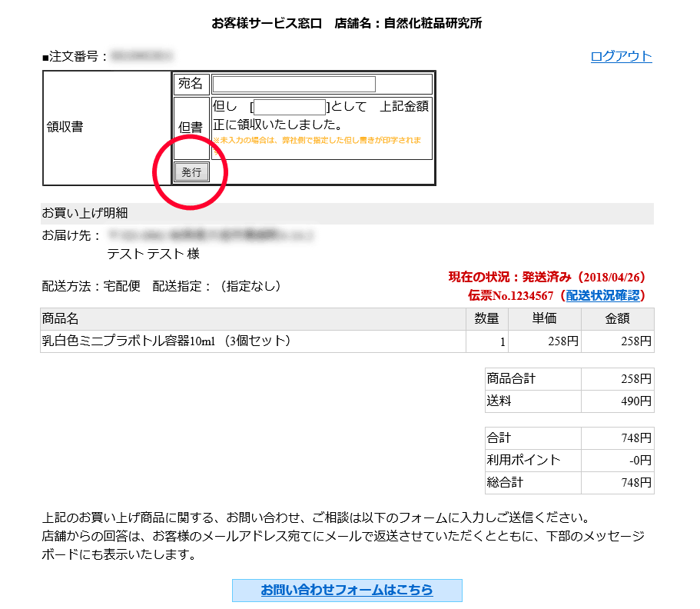Click the 送料 label
The height and width of the screenshot is (609, 700).
(499, 401)
